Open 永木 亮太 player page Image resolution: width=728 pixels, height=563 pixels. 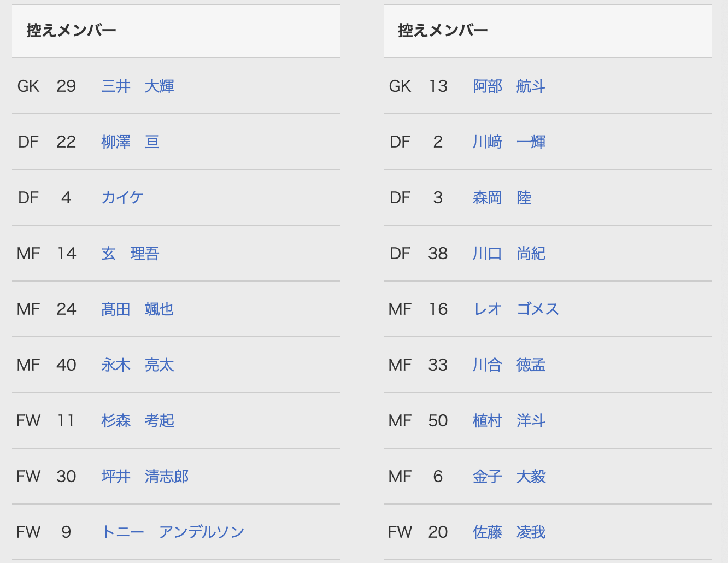[137, 365]
